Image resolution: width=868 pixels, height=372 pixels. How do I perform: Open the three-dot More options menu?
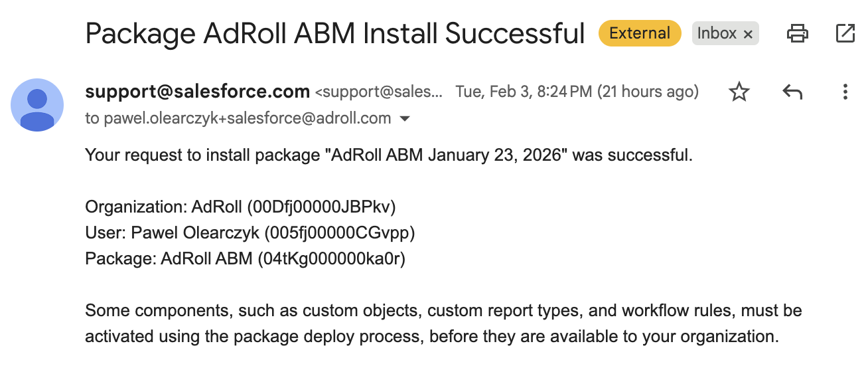click(x=845, y=92)
